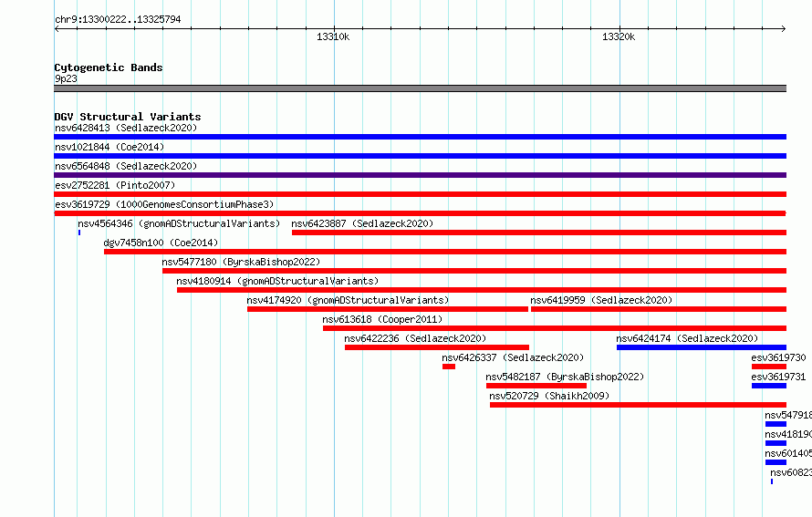Click the nsv4180914 red variant bar
812x517 pixels.
(482, 290)
